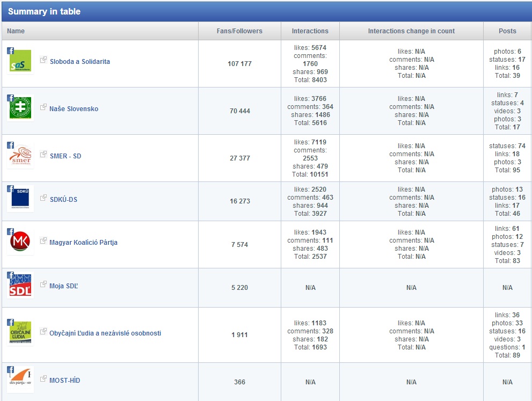Select questions: 1 in Obyčajní Ľudia posts
Screen dimensions: 532x401
507,347
